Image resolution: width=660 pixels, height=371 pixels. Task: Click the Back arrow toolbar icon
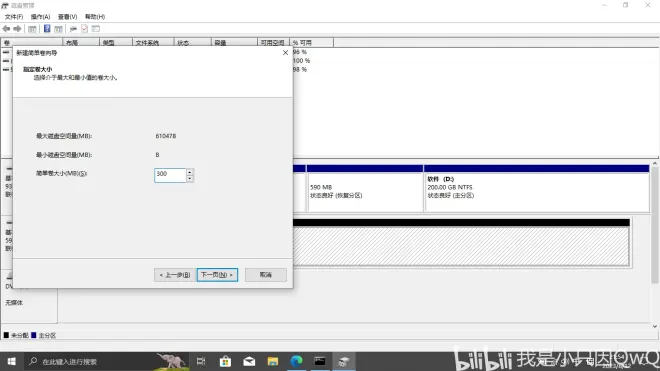pos(6,29)
